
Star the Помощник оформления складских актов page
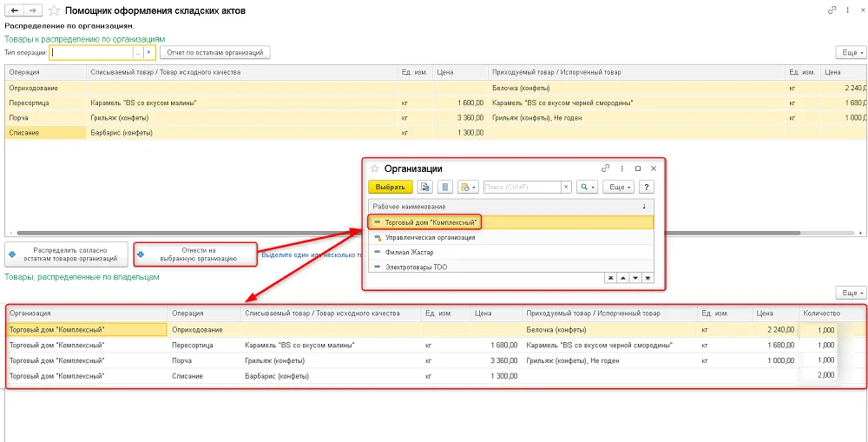coord(54,10)
